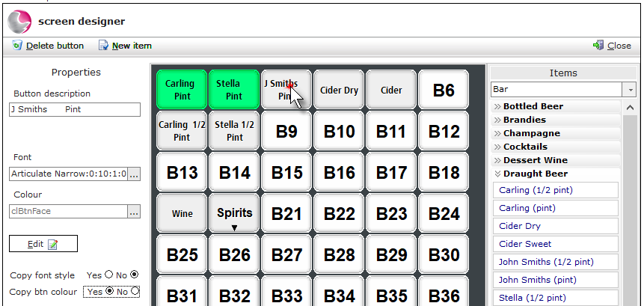Screen dimensions: 644x306
Task: Click the New item document icon
Action: [x=103, y=45]
